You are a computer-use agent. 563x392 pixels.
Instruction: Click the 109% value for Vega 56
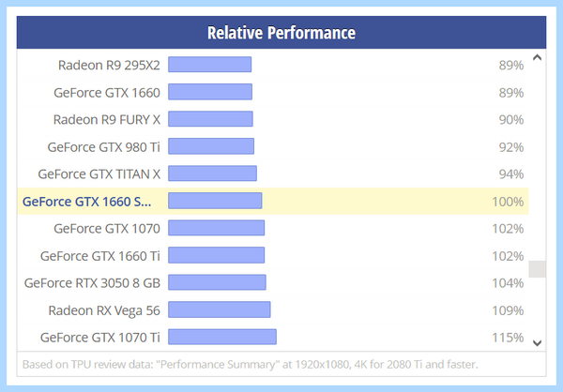(508, 310)
